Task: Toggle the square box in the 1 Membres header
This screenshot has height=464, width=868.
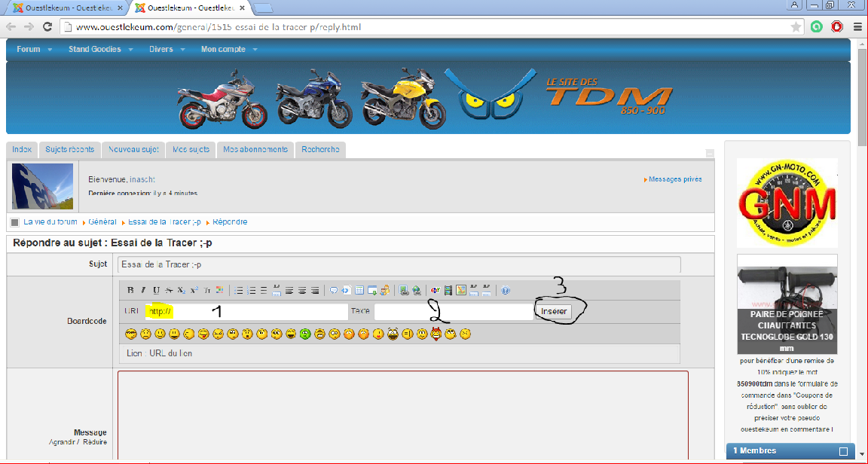Action: pyautogui.click(x=843, y=451)
